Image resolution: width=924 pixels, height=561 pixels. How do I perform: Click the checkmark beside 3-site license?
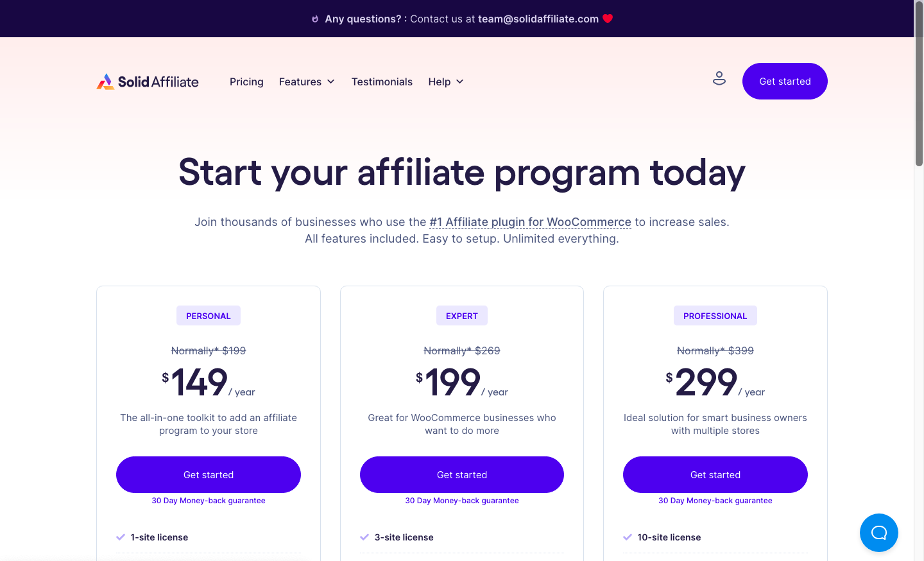pyautogui.click(x=364, y=537)
